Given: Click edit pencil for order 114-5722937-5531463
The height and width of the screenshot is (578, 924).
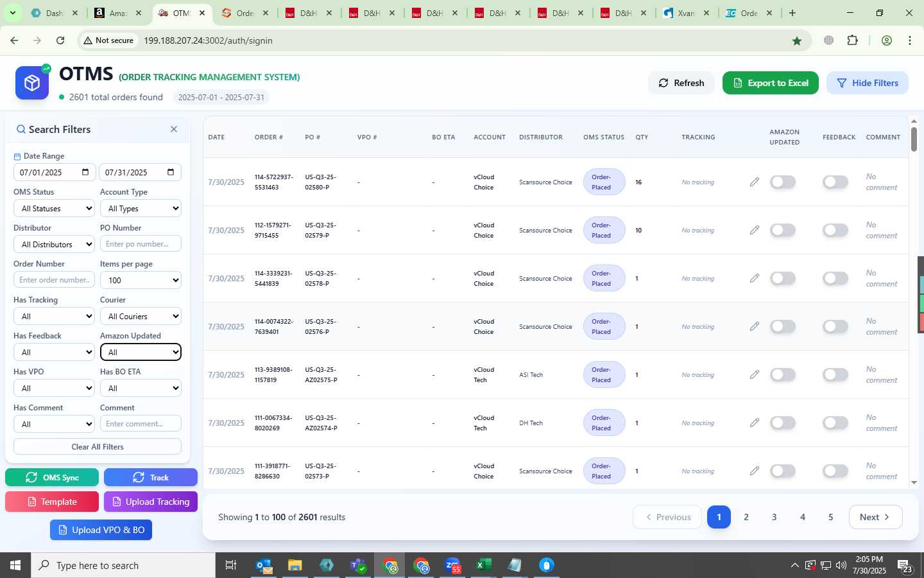Looking at the screenshot, I should tap(755, 182).
